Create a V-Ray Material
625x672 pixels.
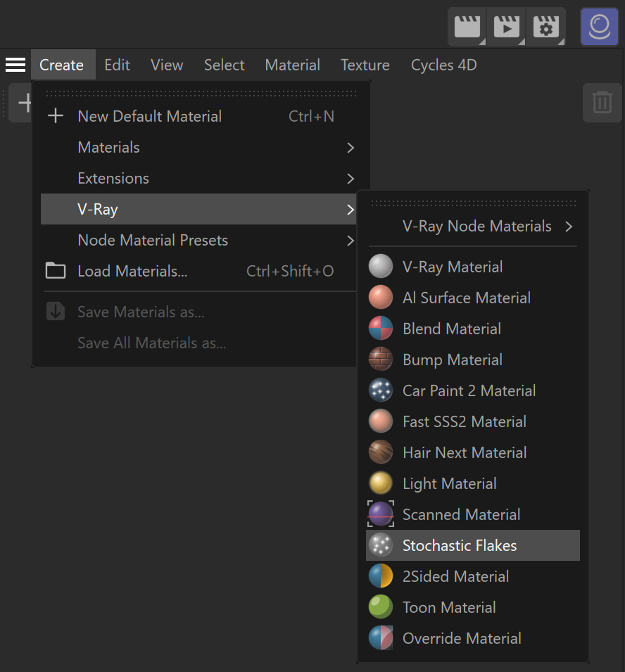(x=473, y=267)
